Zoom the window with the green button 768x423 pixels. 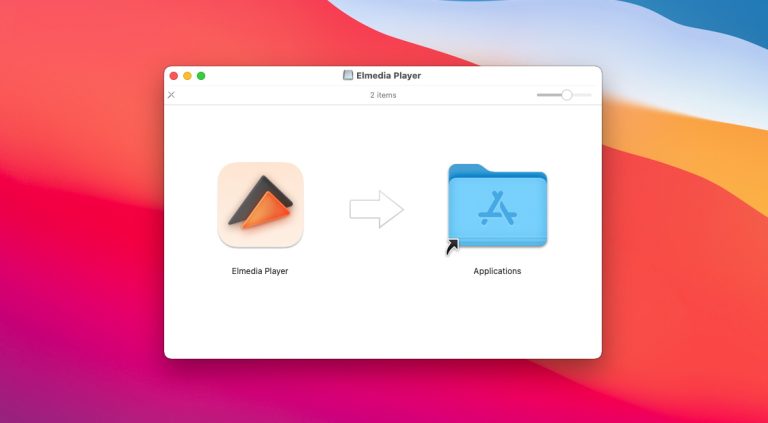[201, 75]
